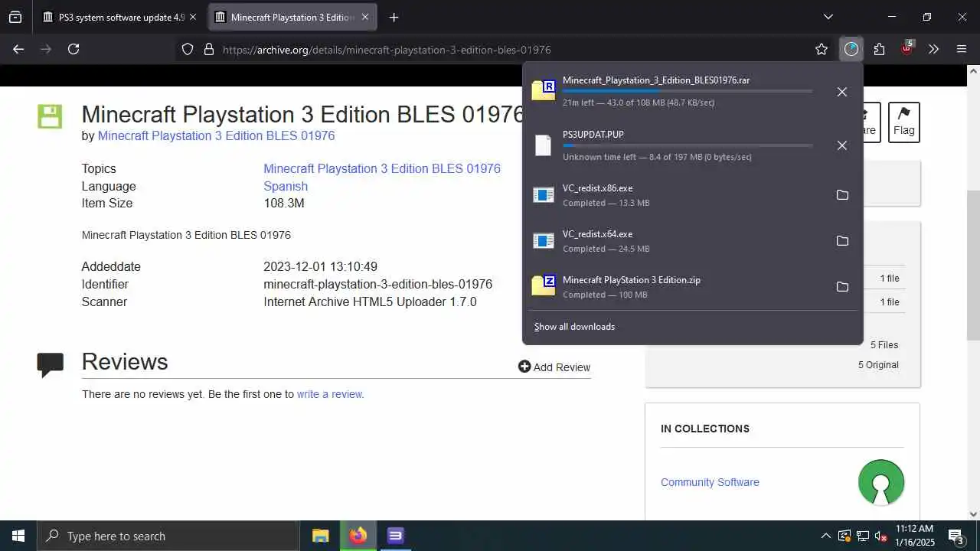The image size is (980, 551).
Task: Click the Identifier value minecraft-playstation-3-edition-bles-01976
Action: point(378,284)
